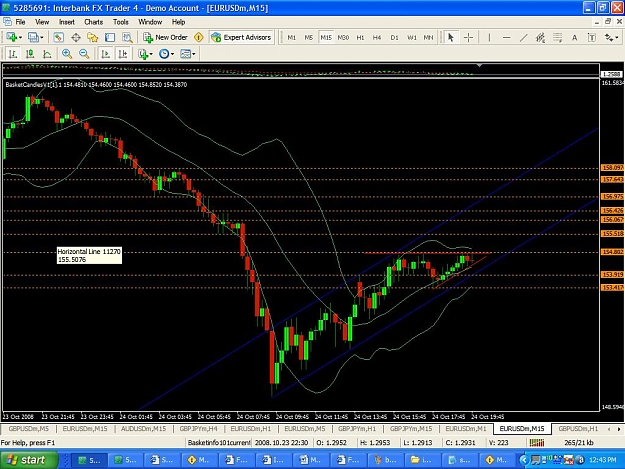Activate the standard cursor arrow mode
The width and height of the screenshot is (625, 469).
tap(451, 37)
